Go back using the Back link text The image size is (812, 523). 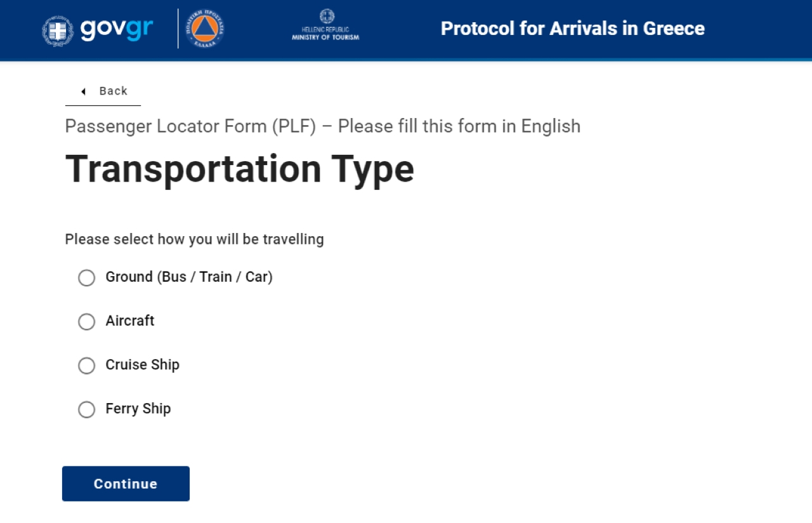point(114,91)
